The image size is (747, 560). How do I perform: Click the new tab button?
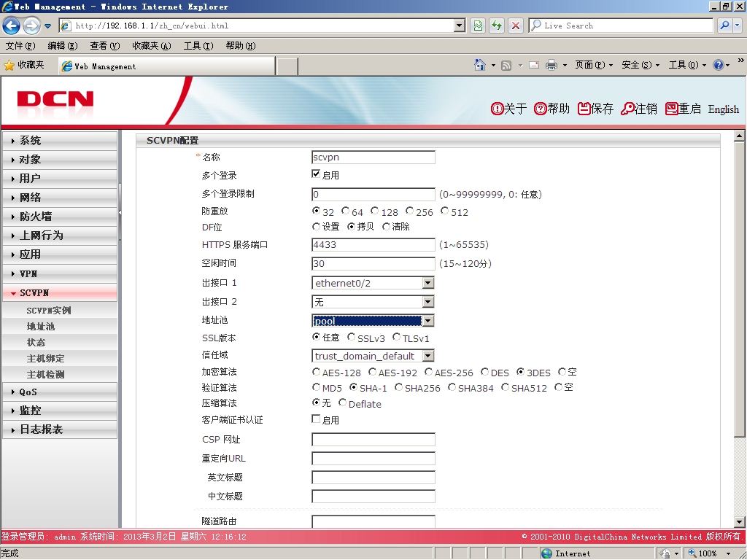(x=287, y=66)
